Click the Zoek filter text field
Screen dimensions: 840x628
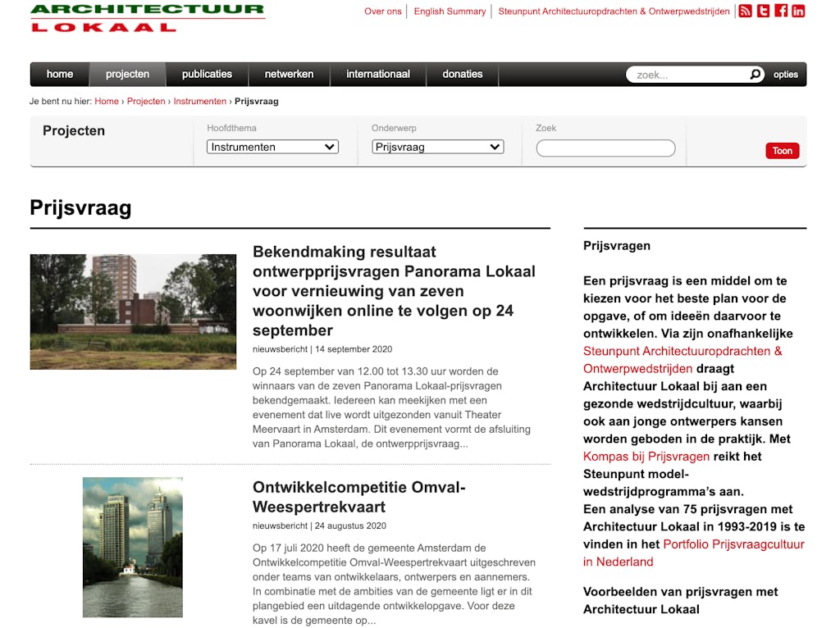[605, 148]
